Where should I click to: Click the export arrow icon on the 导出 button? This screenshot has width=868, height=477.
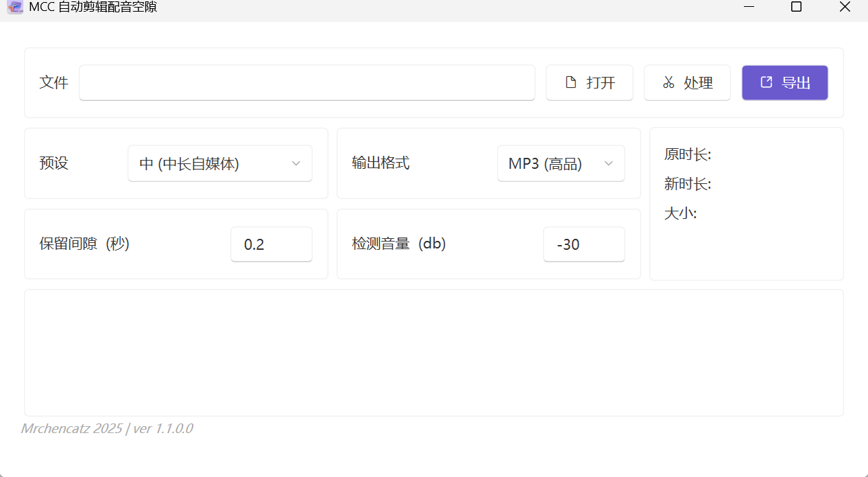click(x=767, y=82)
